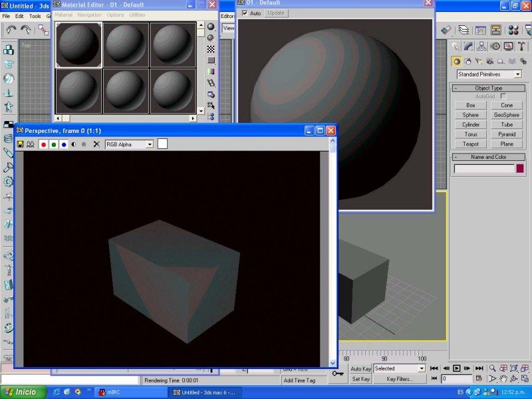Switch to the Utilities hammer tab

[521, 46]
